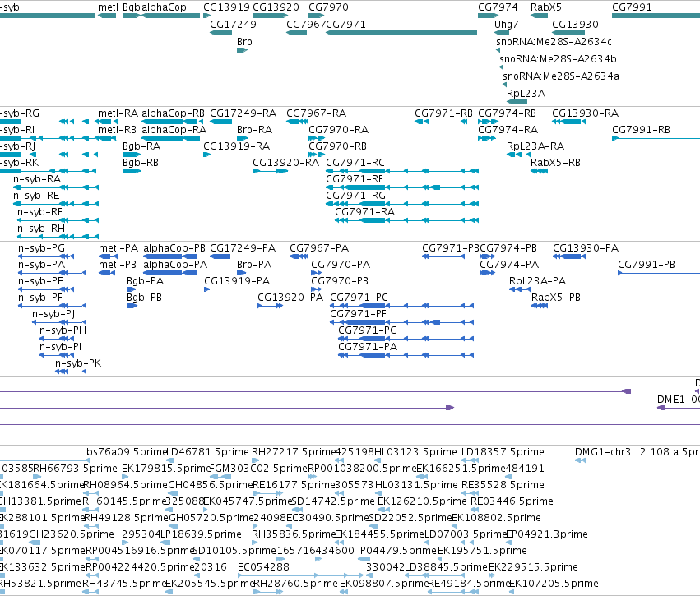The width and height of the screenshot is (700, 596).
Task: Select the CG7974 gene label
Action: (498, 7)
